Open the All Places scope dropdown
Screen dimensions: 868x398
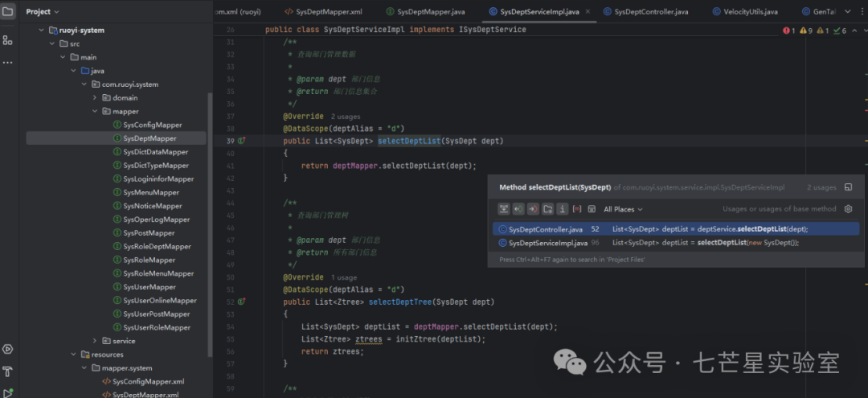pos(624,209)
